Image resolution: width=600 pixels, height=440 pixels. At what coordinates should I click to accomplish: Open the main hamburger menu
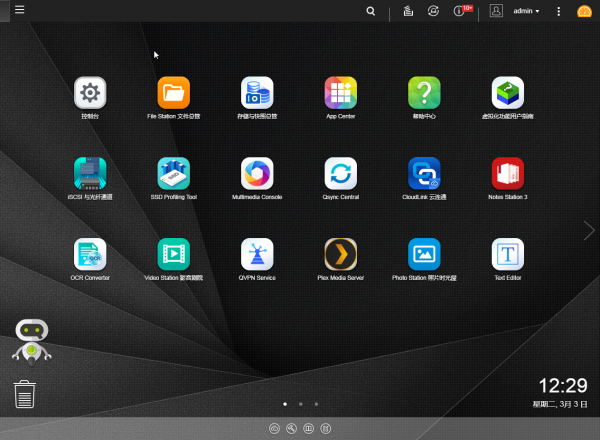19,10
